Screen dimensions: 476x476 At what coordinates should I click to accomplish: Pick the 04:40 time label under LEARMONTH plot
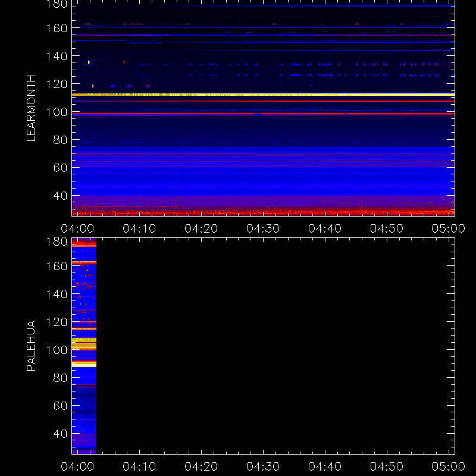pyautogui.click(x=325, y=228)
